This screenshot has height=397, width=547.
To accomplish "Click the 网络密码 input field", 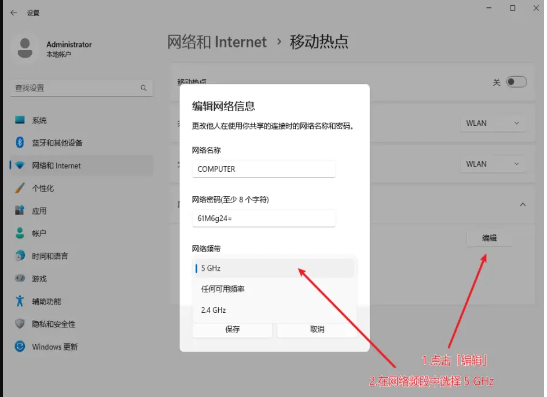I will [264, 218].
